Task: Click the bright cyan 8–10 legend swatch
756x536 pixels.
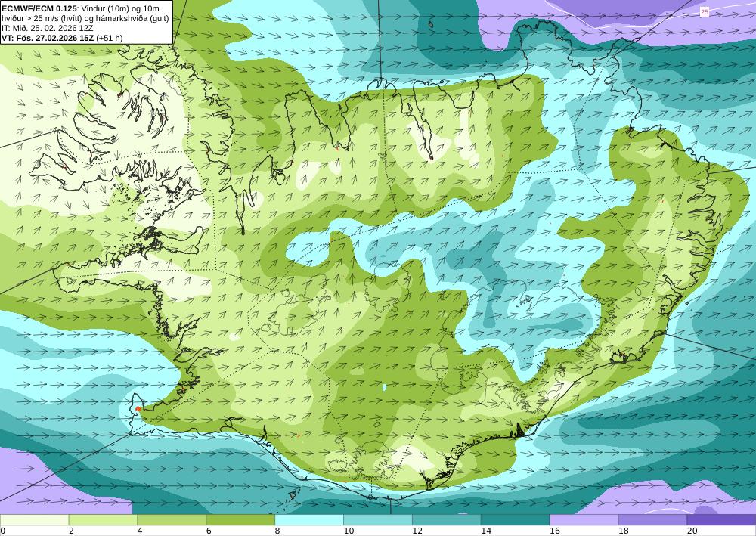Action: [309, 519]
